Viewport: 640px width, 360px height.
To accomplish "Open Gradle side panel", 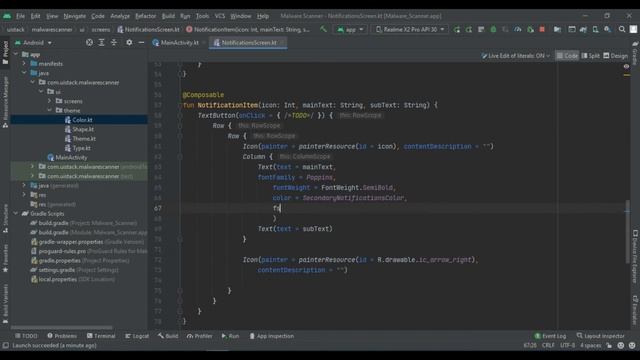I will (635, 53).
